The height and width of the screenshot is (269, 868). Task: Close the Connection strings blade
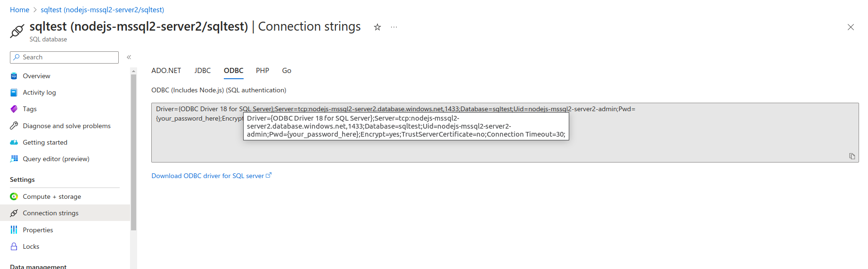851,27
